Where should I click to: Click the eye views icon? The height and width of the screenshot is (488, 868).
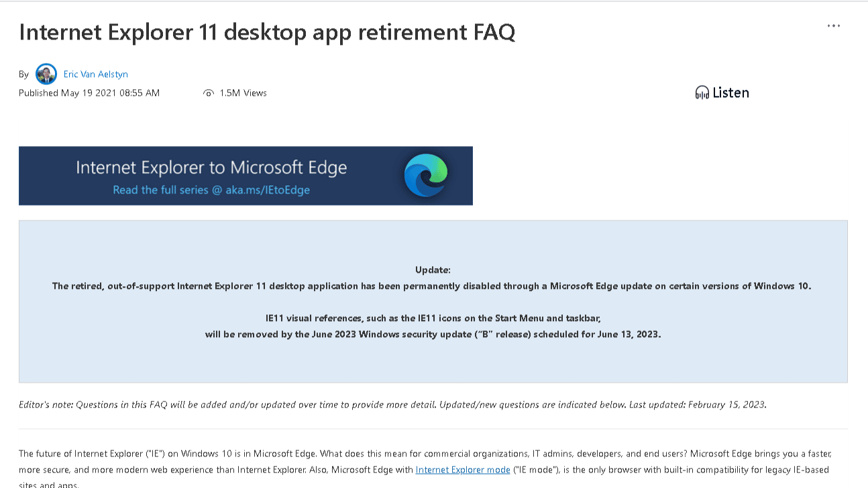coord(209,93)
